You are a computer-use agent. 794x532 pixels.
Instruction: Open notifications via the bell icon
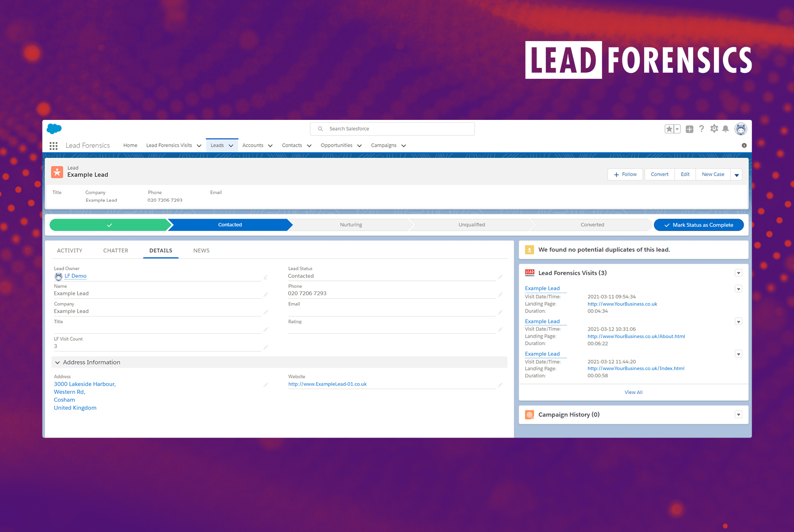pyautogui.click(x=726, y=129)
